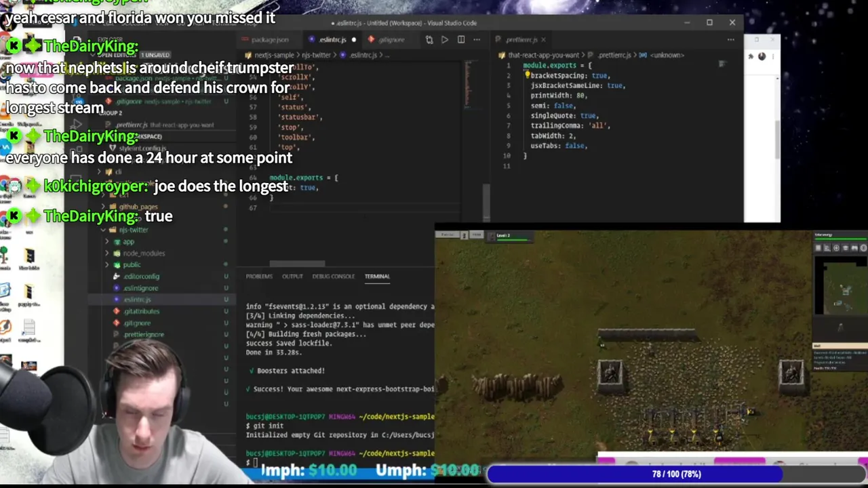Open the OUTPUT panel tab

coord(292,277)
